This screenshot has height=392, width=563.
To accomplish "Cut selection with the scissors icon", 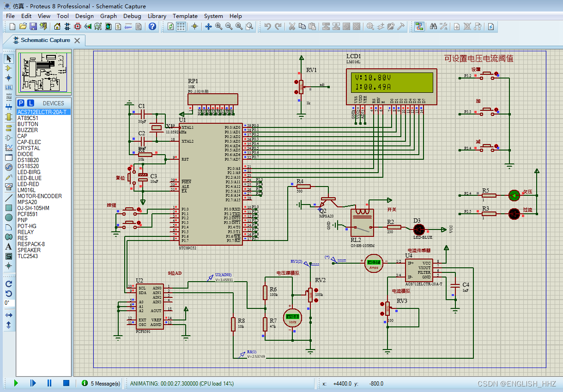I will pyautogui.click(x=291, y=26).
